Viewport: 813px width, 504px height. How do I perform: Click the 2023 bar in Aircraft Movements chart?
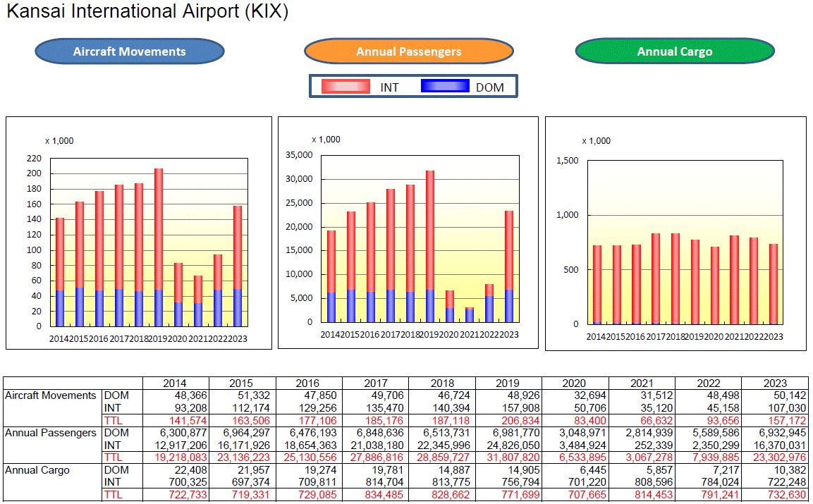point(238,266)
